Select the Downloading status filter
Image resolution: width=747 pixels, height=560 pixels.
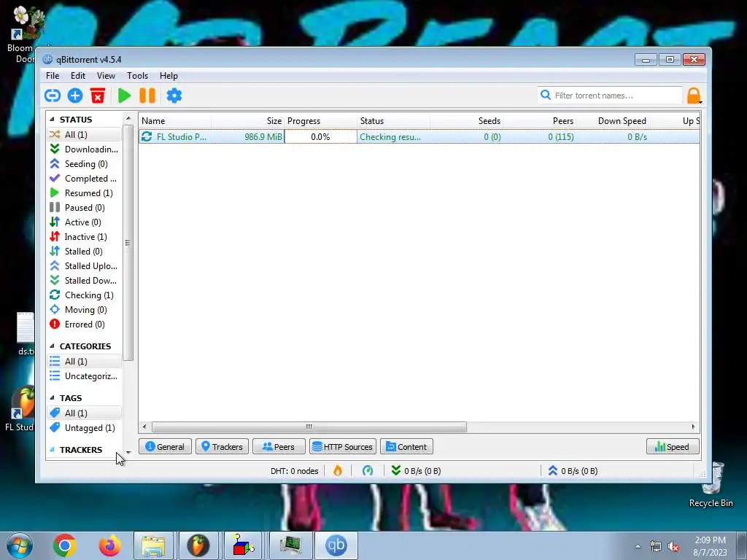coord(85,149)
